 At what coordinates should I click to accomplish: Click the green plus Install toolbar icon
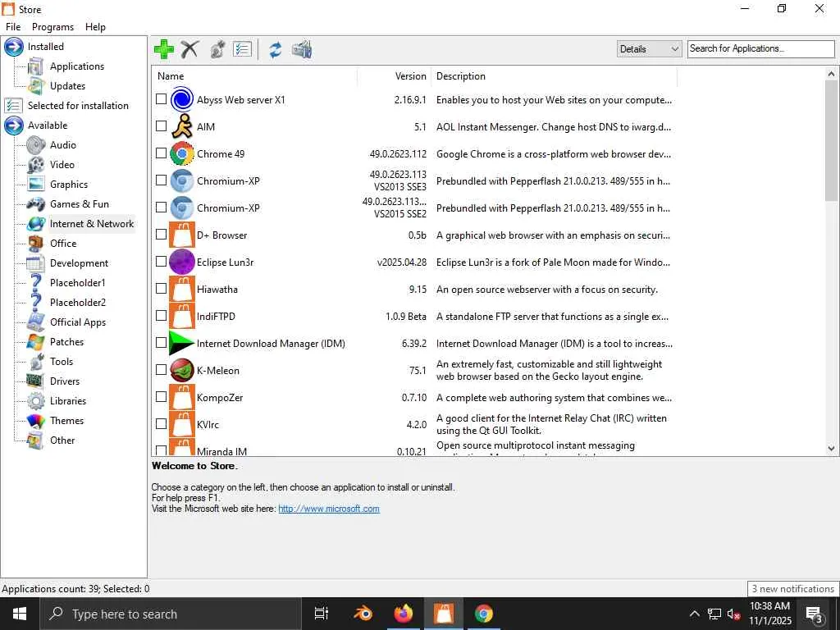164,49
